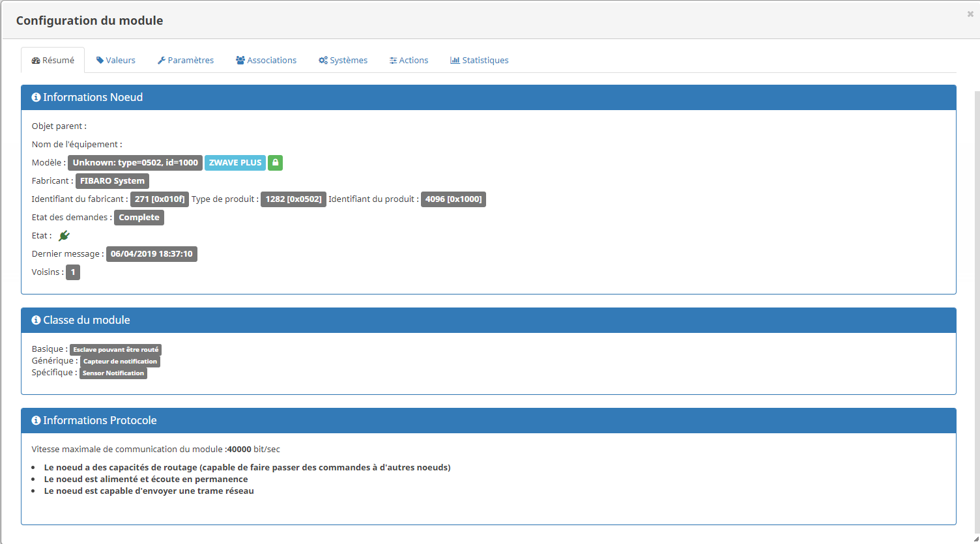Click the green lock security icon

coord(276,163)
